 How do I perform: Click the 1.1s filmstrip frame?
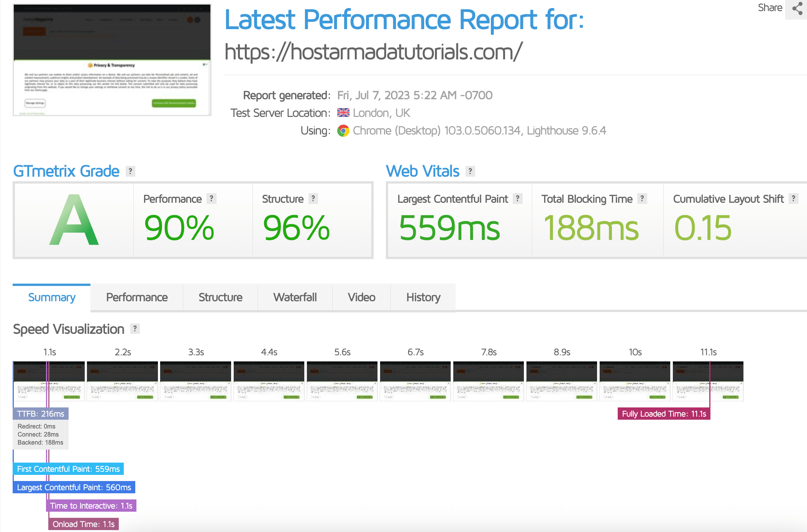click(49, 381)
